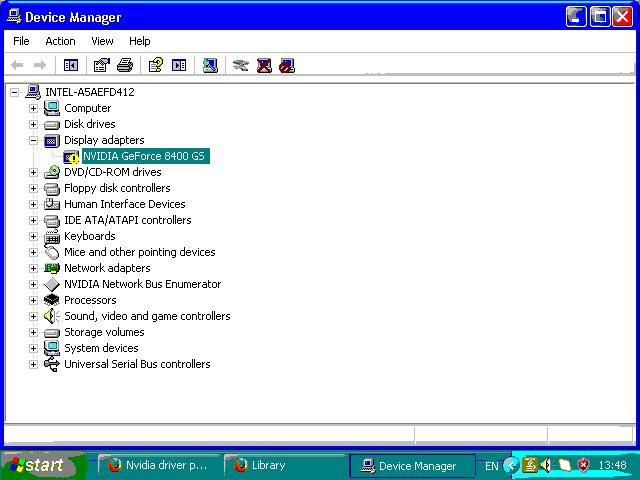This screenshot has height=480, width=640.
Task: Collapse the Display adapters node
Action: point(33,140)
